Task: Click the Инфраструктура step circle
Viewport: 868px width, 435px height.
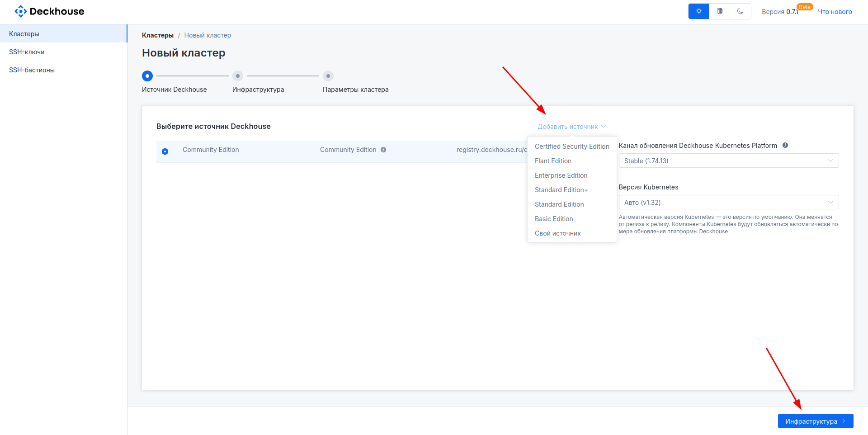Action: coord(238,76)
